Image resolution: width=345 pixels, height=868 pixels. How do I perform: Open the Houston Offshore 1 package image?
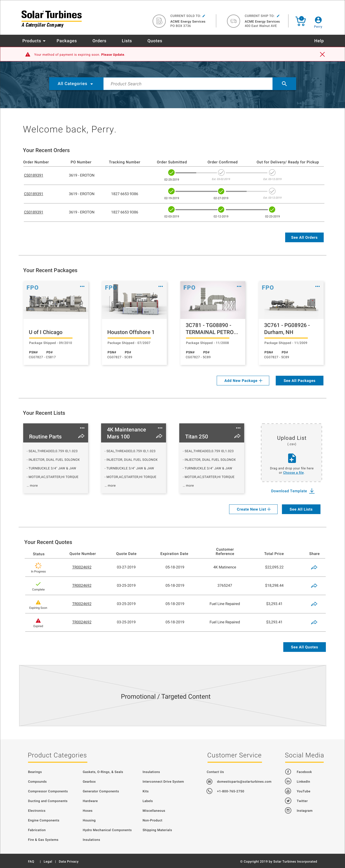pyautogui.click(x=134, y=300)
